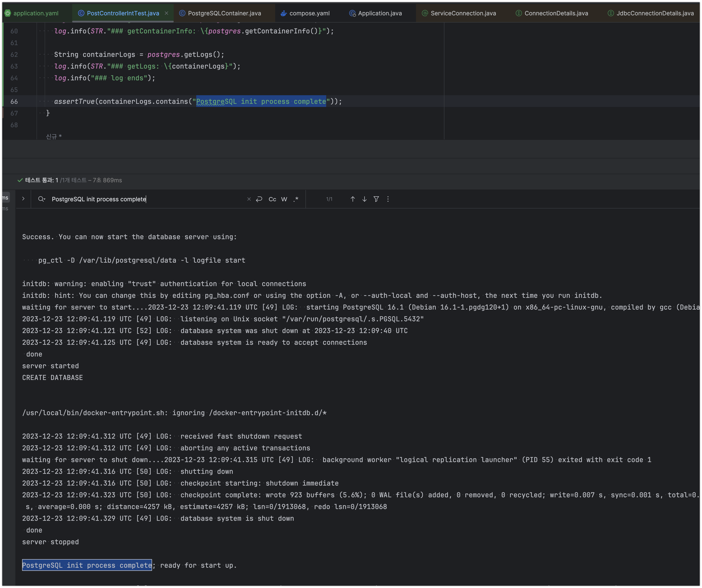The width and height of the screenshot is (702, 588).
Task: Go to previous search occurrence
Action: coord(352,199)
